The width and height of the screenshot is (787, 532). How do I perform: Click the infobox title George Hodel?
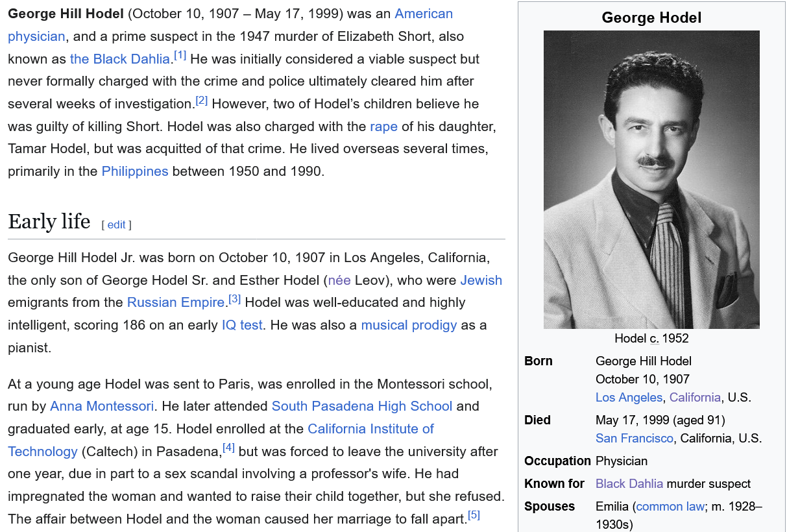point(651,18)
